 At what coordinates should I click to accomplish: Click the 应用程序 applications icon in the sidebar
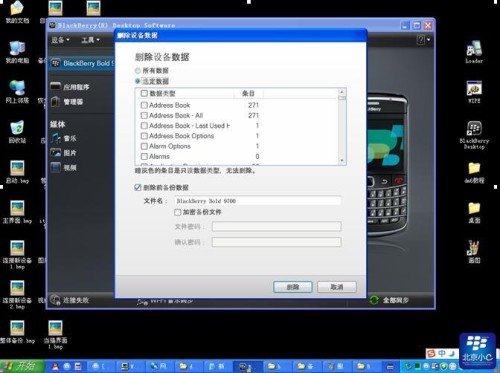pos(55,86)
